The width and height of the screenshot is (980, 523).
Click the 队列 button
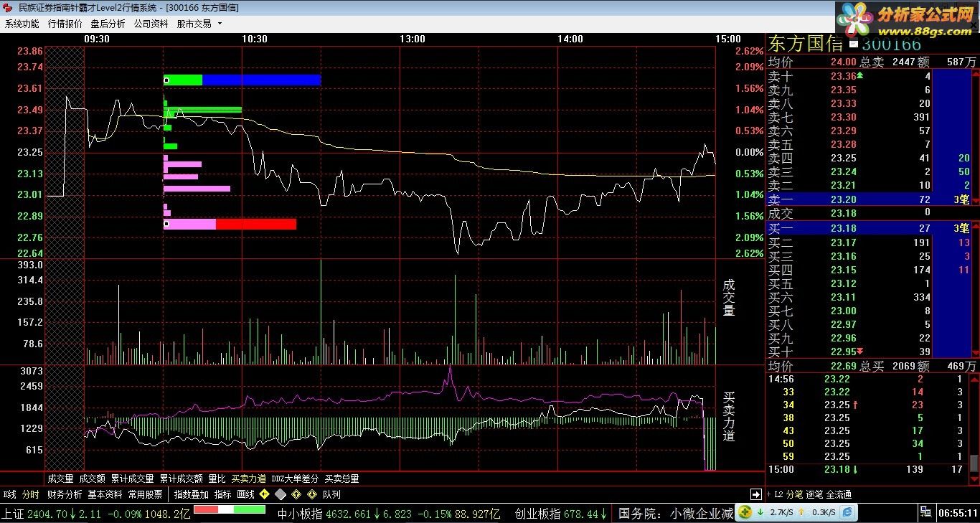click(x=331, y=494)
